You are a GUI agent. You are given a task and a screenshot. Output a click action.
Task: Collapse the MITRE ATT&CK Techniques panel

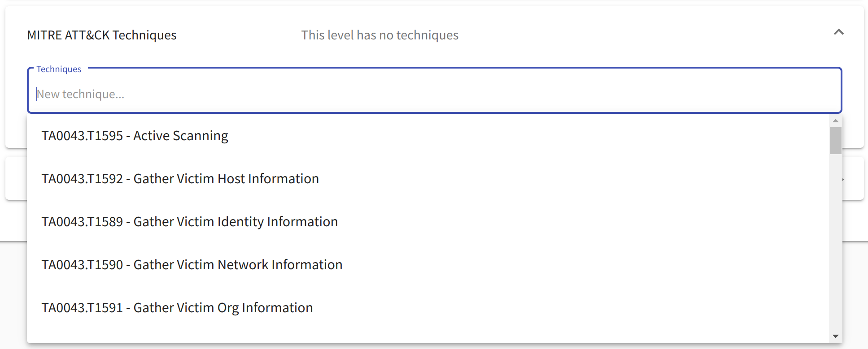tap(838, 32)
